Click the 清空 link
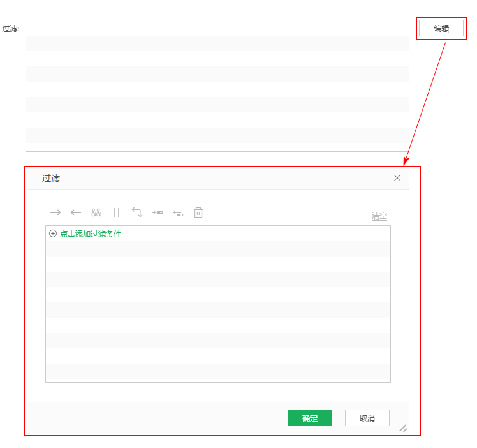Screen dimensions: 477x448 [379, 216]
